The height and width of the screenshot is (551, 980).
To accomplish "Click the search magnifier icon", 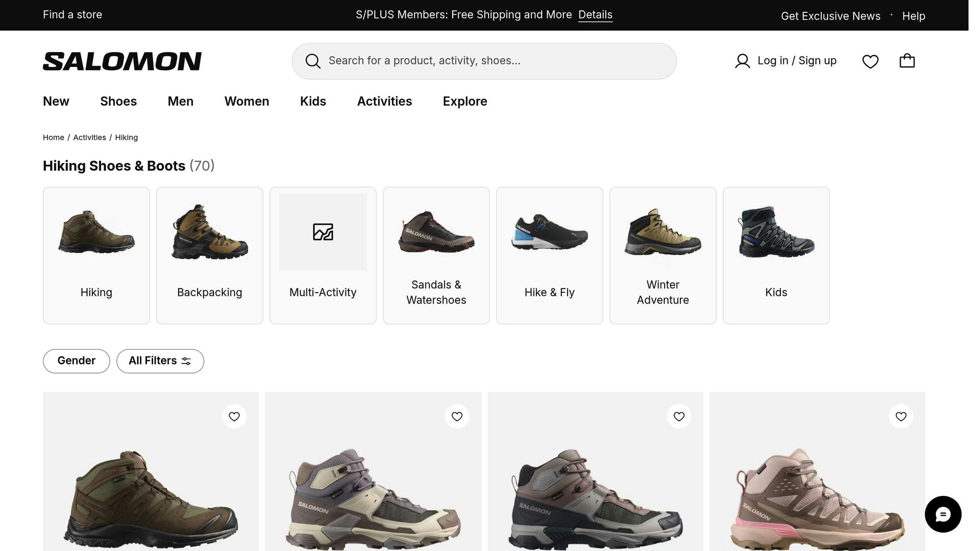I will [x=313, y=61].
